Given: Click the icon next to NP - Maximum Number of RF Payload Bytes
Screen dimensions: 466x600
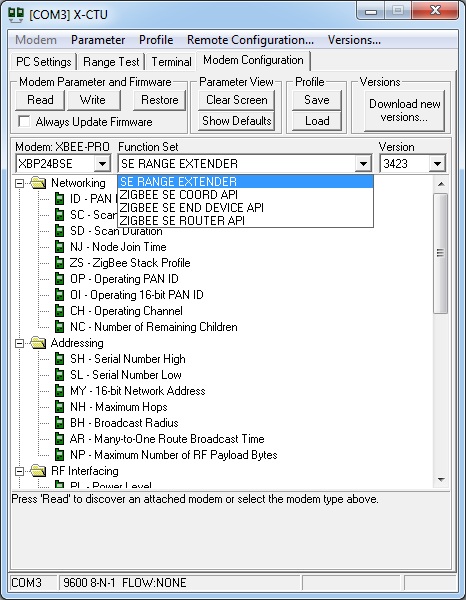Looking at the screenshot, I should click(60, 455).
